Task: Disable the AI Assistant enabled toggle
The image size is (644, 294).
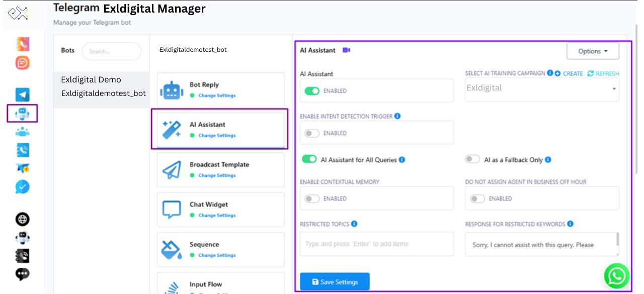Action: (x=312, y=91)
